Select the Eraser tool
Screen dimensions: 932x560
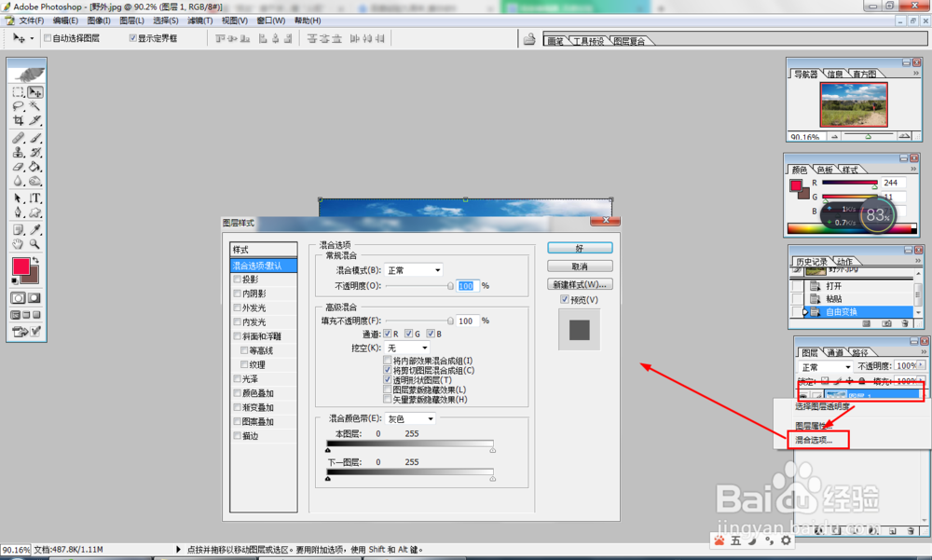pyautogui.click(x=19, y=167)
